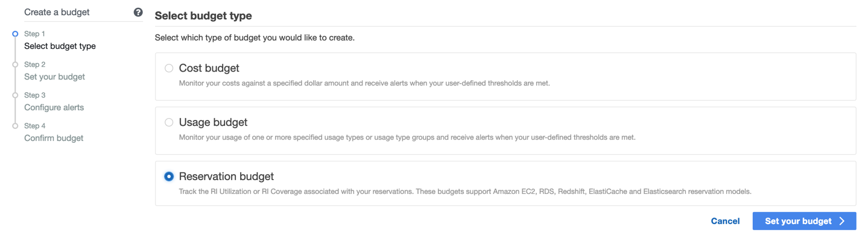This screenshot has width=868, height=244.
Task: Select the Cost budget radio button
Action: pyautogui.click(x=169, y=69)
